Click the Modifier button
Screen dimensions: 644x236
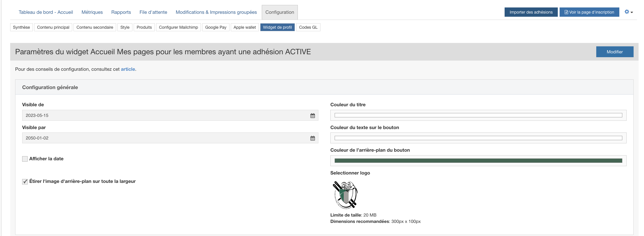pos(614,52)
